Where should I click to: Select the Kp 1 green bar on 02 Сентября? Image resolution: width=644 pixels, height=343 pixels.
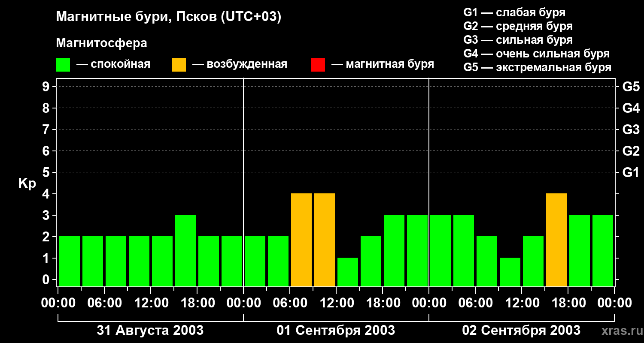point(510,272)
